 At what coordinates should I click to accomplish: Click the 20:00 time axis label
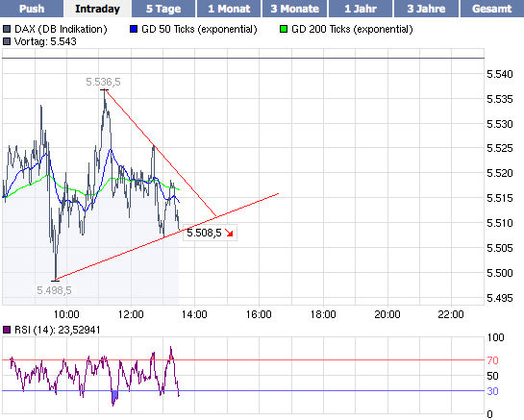[387, 314]
